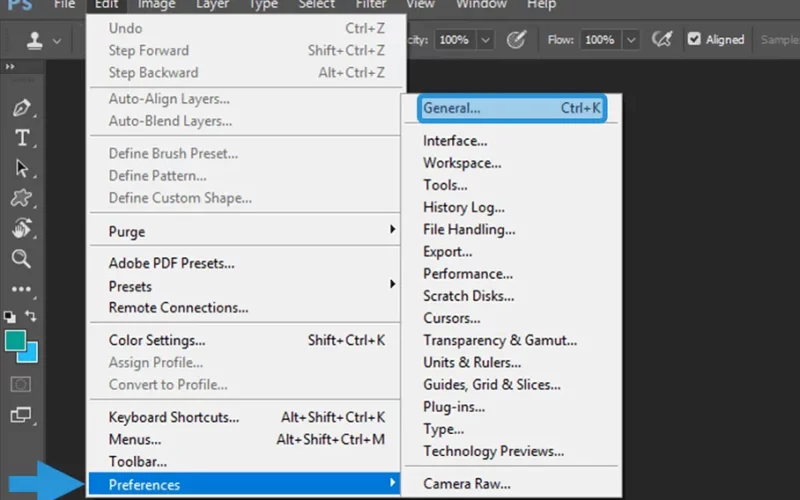The image size is (800, 500).
Task: Choose General... preferences
Action: click(x=512, y=108)
